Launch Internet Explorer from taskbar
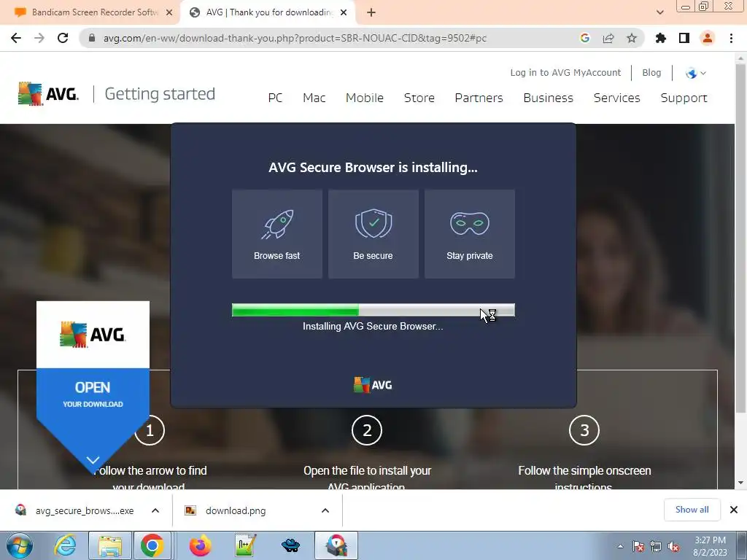The width and height of the screenshot is (747, 560). (65, 545)
